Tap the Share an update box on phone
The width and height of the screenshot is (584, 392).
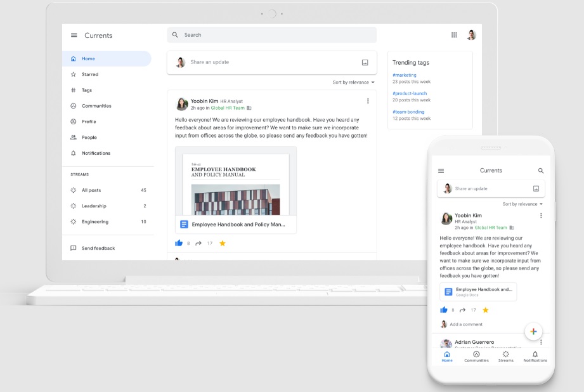coord(491,188)
